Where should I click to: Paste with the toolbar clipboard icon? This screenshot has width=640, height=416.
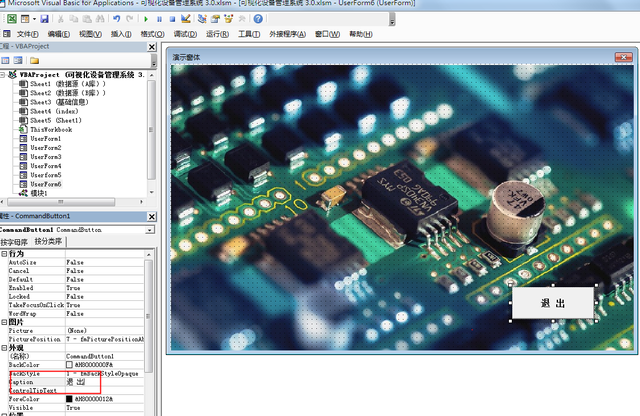(x=87, y=19)
